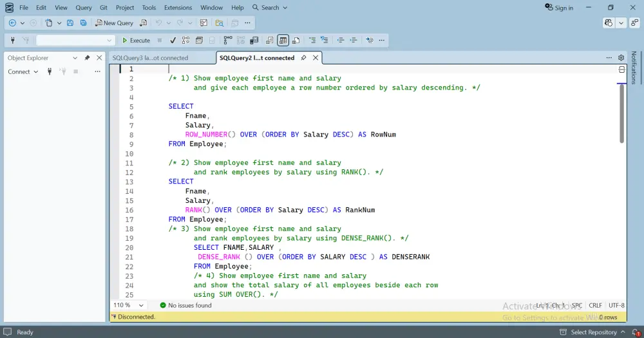Save the current query file
644x338 pixels.
click(70, 23)
